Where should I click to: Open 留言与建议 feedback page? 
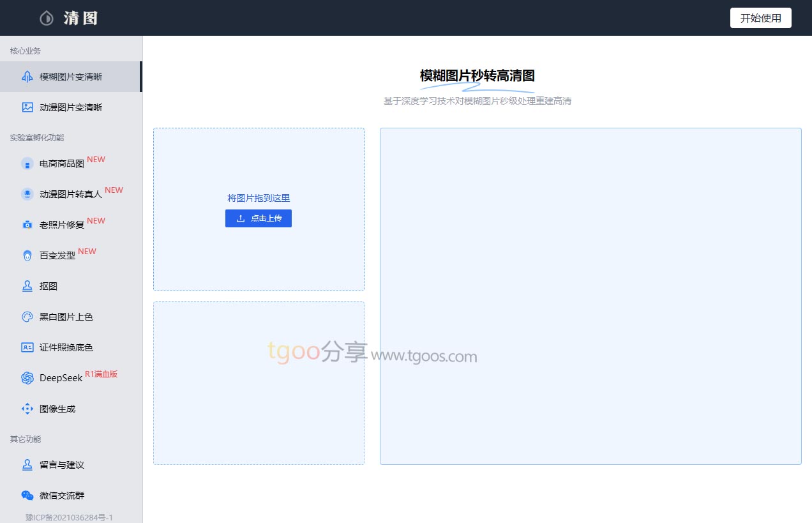tap(61, 465)
